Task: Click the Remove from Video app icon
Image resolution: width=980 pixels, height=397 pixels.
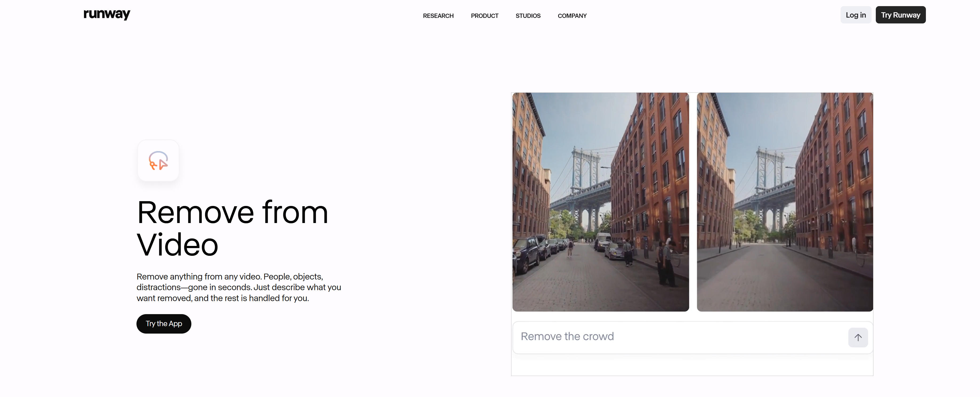Action: pos(158,160)
